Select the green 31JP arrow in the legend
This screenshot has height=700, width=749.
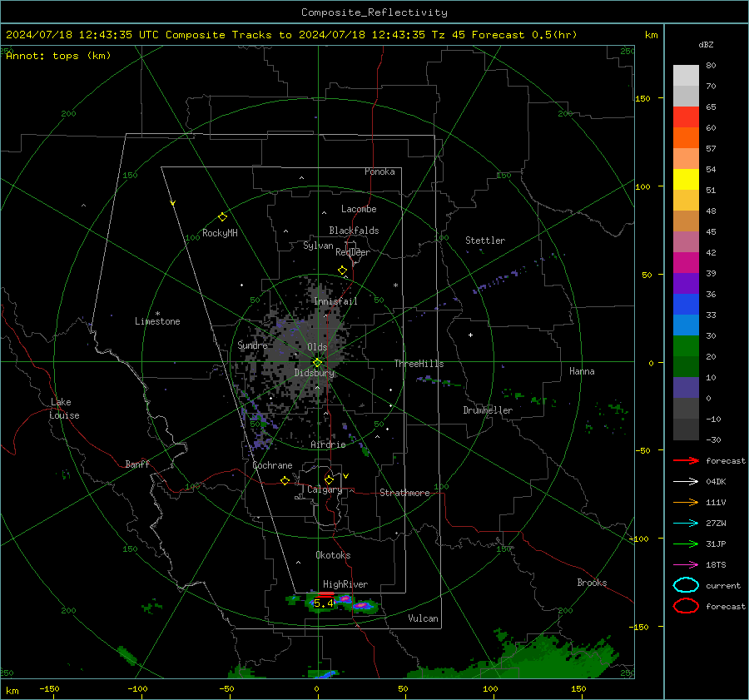[686, 544]
